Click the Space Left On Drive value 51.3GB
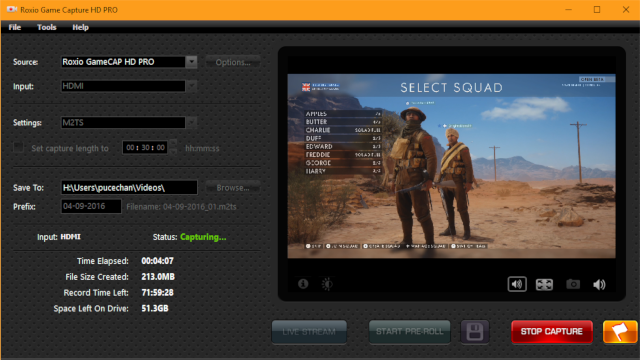Image resolution: width=640 pixels, height=360 pixels. tap(155, 309)
